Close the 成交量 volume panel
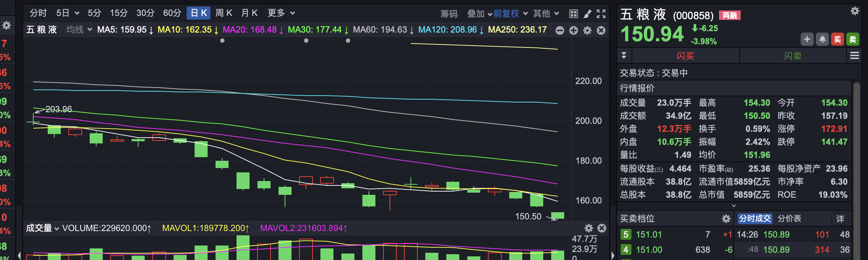Viewport: 868px width, 260px height. [602, 228]
